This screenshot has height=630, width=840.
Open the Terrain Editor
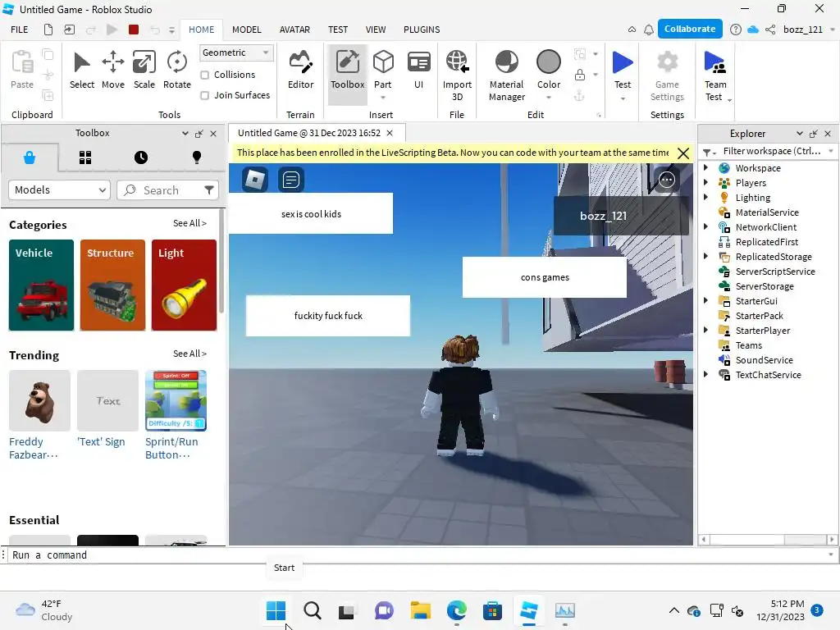coord(300,71)
